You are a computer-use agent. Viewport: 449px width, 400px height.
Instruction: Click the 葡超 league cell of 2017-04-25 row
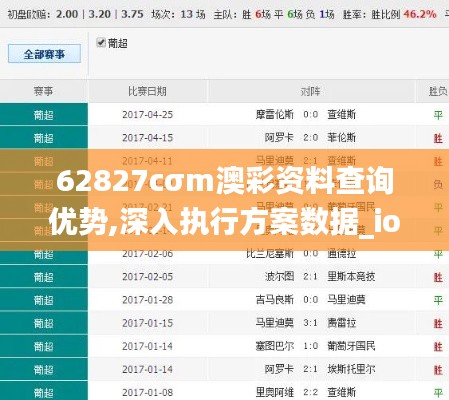[x=44, y=115]
